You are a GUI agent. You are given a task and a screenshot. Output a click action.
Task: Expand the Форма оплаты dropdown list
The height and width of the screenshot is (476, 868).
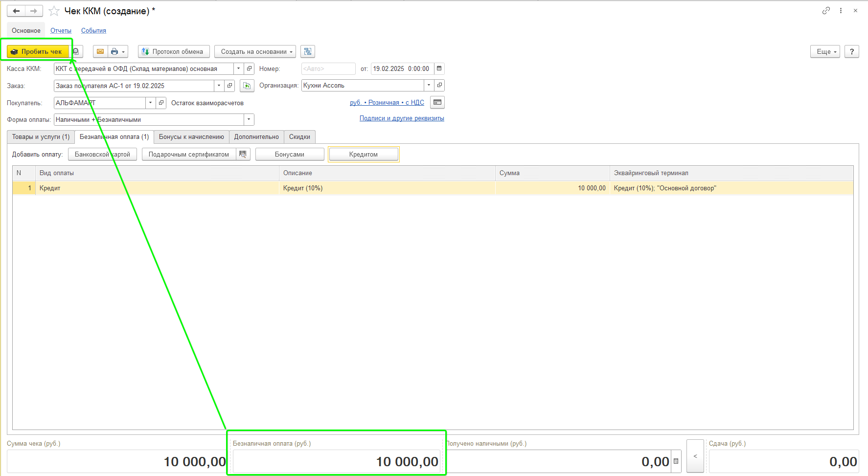click(249, 119)
